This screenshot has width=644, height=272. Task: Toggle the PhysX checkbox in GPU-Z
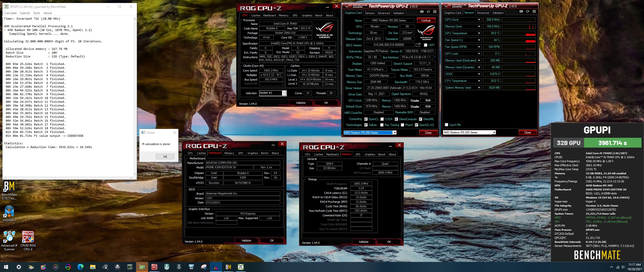403,125
